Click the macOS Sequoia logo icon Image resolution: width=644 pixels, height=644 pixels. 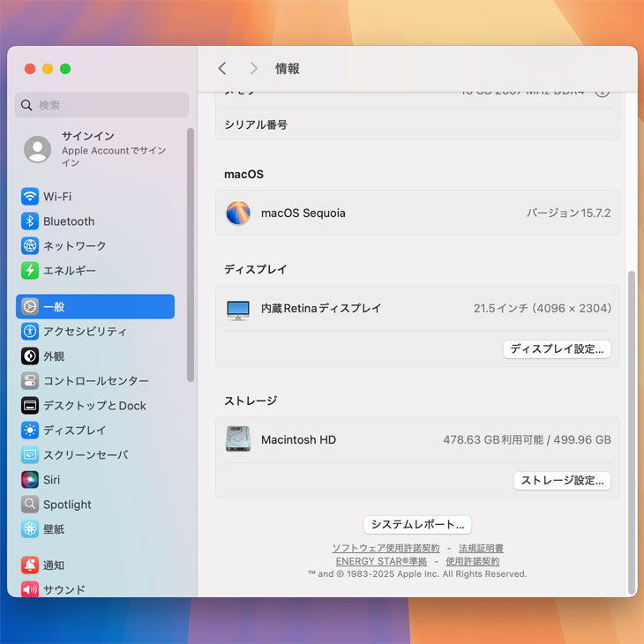pos(238,213)
